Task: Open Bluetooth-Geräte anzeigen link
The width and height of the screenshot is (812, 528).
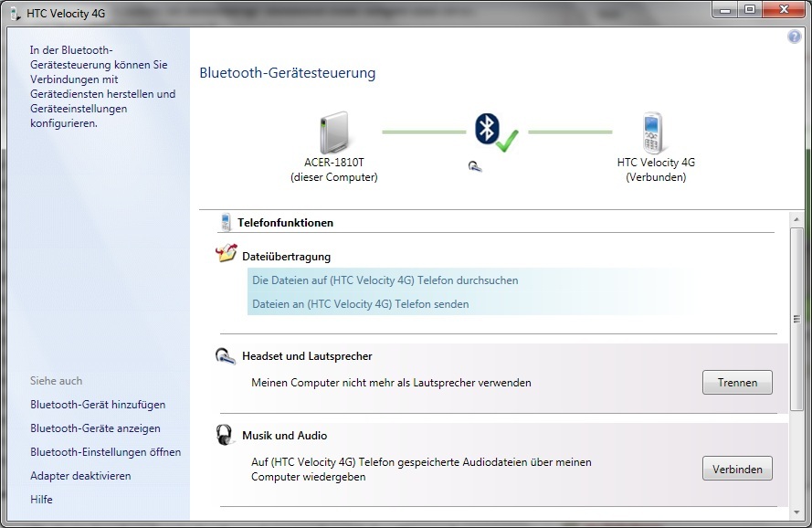Action: click(x=95, y=428)
